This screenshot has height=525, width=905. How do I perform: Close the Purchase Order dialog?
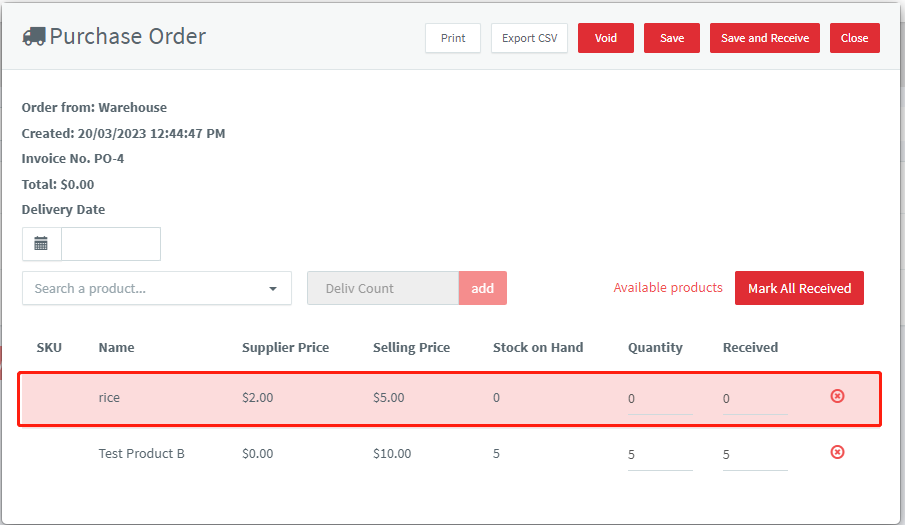(x=854, y=38)
